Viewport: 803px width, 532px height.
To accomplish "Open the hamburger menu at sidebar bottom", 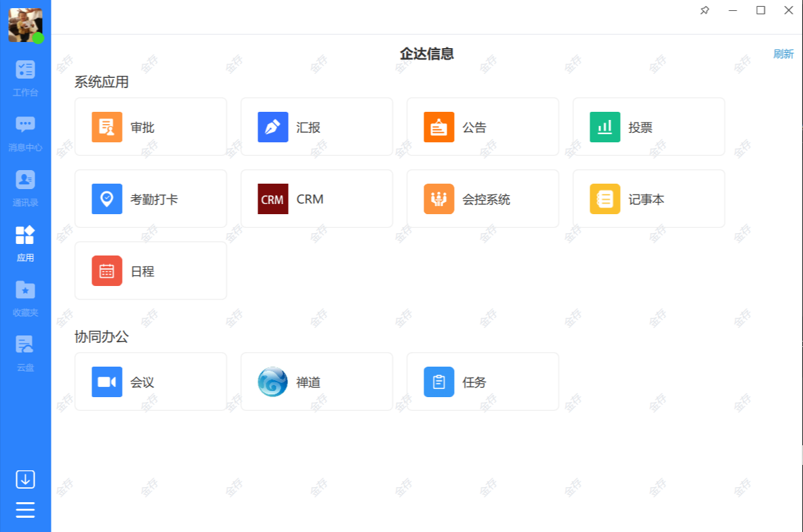I will 25,510.
